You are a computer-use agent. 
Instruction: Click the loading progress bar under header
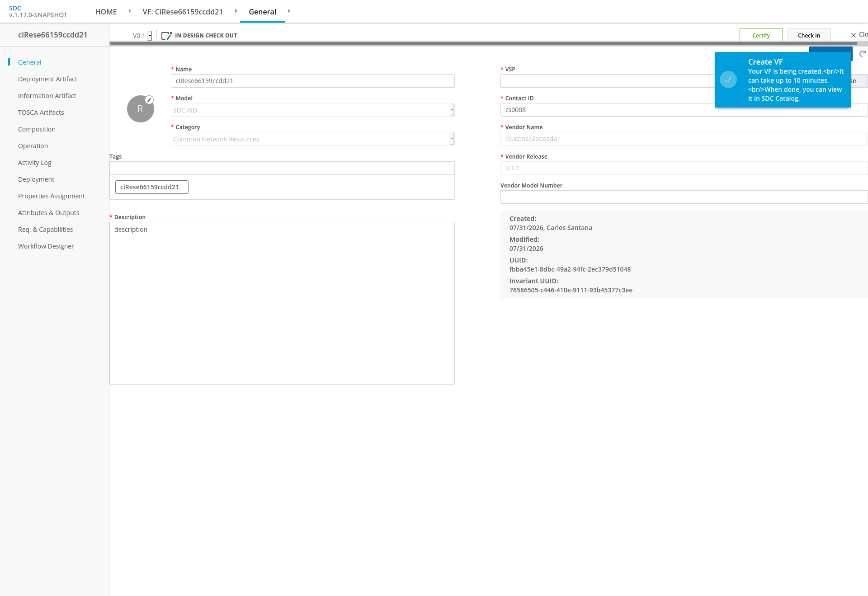tap(483, 43)
